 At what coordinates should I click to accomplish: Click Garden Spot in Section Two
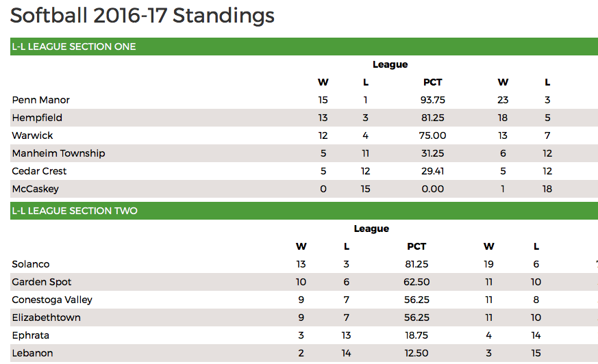[x=42, y=282]
